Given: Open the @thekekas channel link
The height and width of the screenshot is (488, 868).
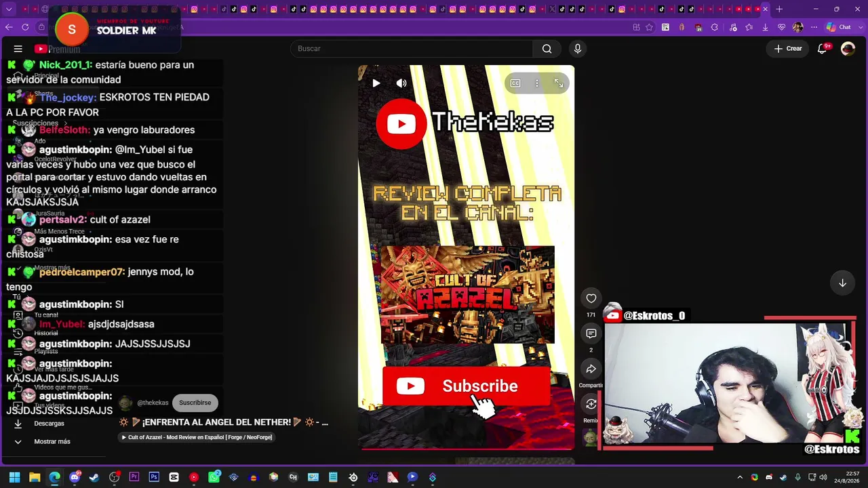Looking at the screenshot, I should [x=153, y=403].
